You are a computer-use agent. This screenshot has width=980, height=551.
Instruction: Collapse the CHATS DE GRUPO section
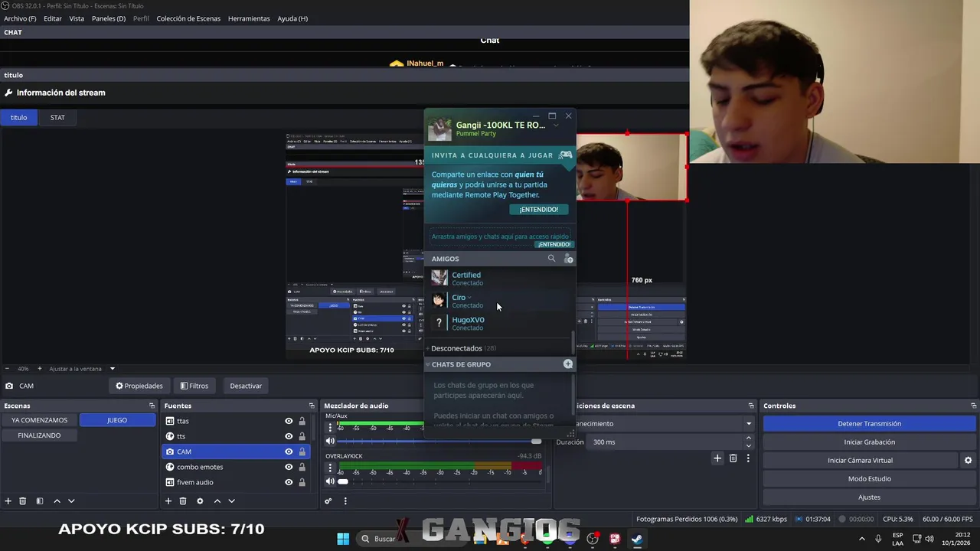(x=429, y=364)
